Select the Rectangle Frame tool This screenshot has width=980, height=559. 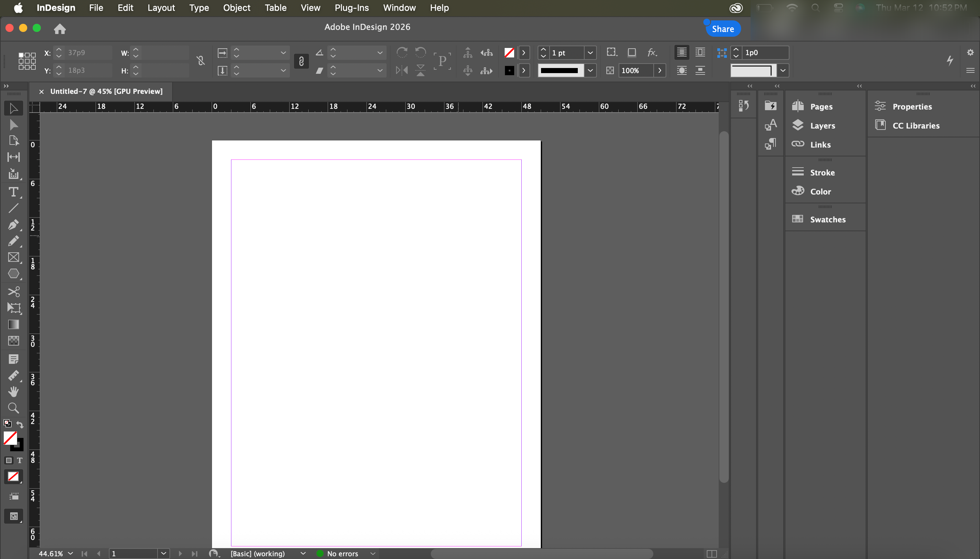coord(14,257)
